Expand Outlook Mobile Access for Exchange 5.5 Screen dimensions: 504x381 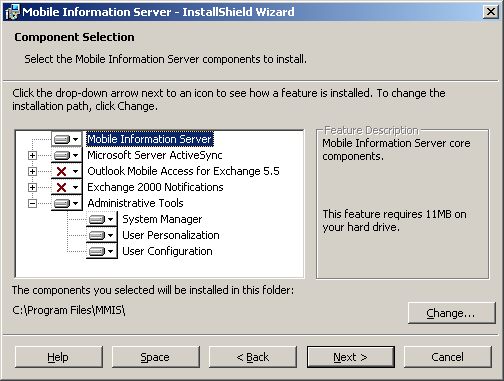point(32,171)
